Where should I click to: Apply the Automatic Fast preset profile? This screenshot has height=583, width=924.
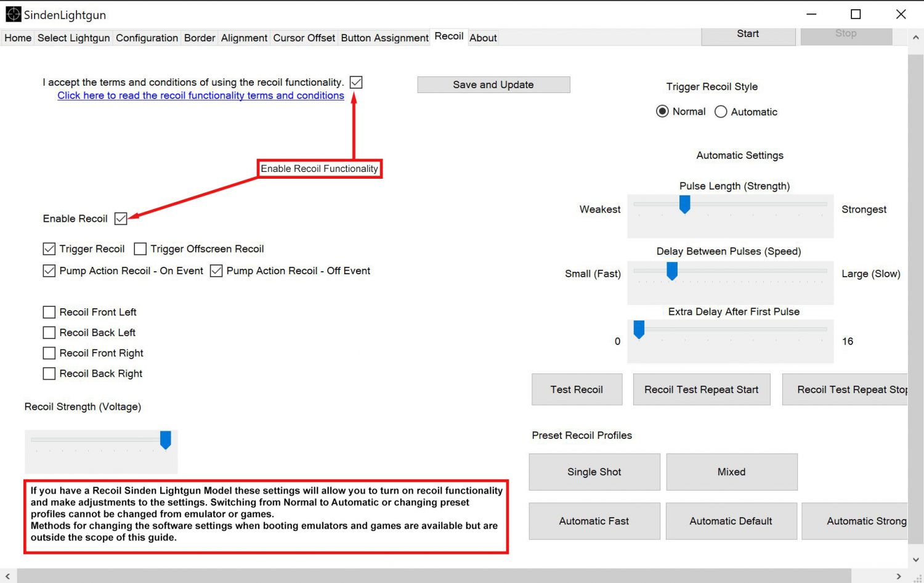[x=594, y=521]
